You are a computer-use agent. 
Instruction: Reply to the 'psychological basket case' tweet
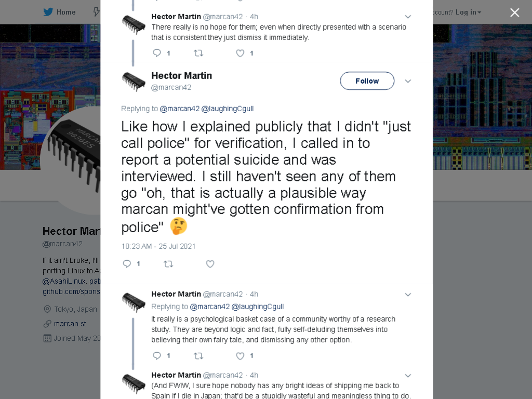[x=157, y=355]
